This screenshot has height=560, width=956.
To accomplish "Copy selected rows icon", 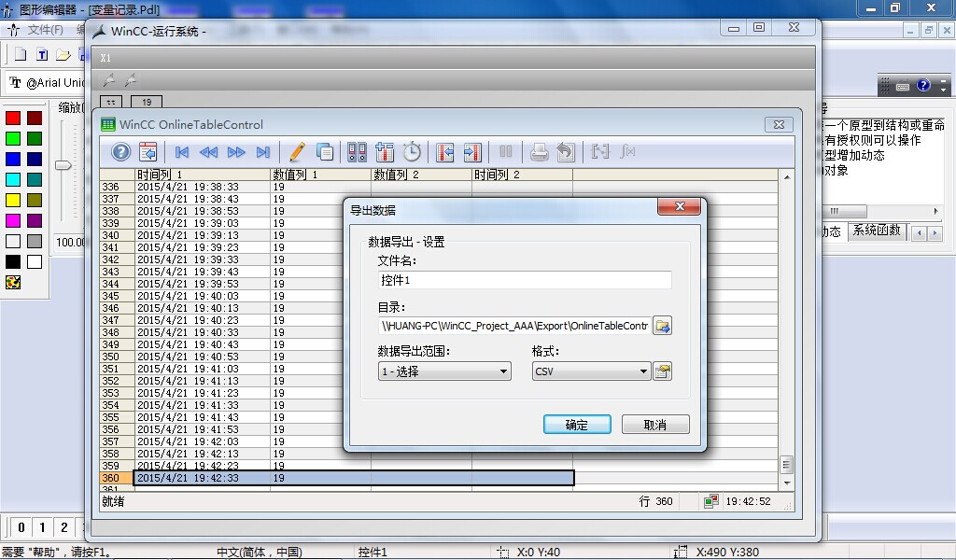I will tap(324, 151).
